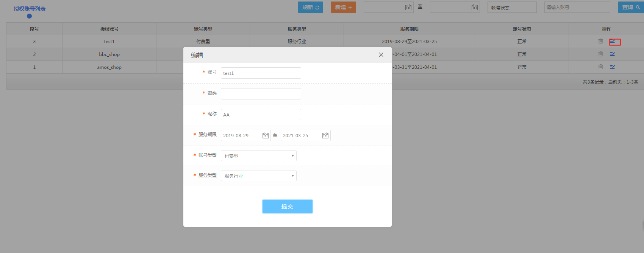The image size is (644, 253).
Task: Click the delete icon for test1 row
Action: tap(600, 41)
